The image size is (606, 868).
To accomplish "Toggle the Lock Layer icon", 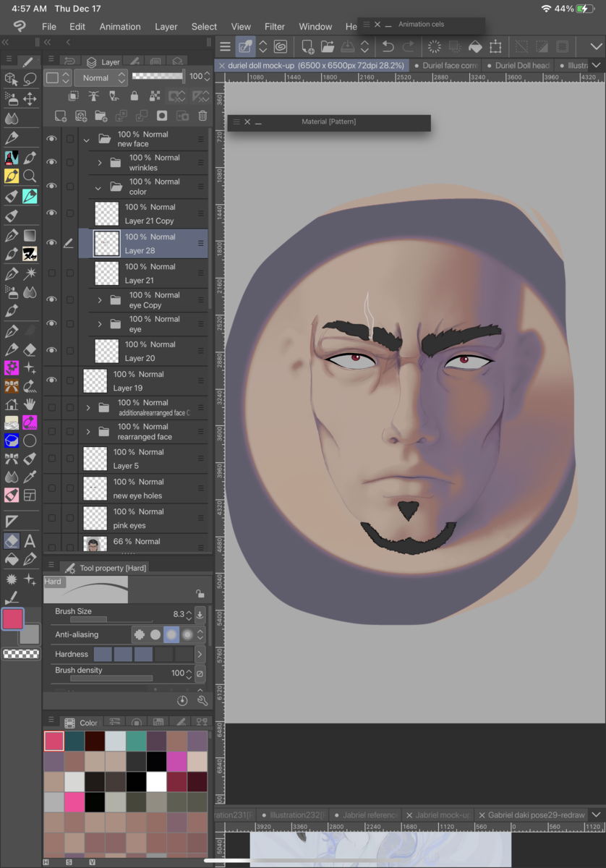I will click(x=134, y=96).
